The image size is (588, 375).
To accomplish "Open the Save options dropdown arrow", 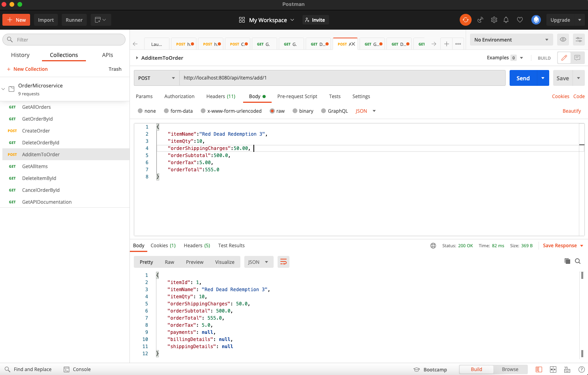I will (578, 78).
